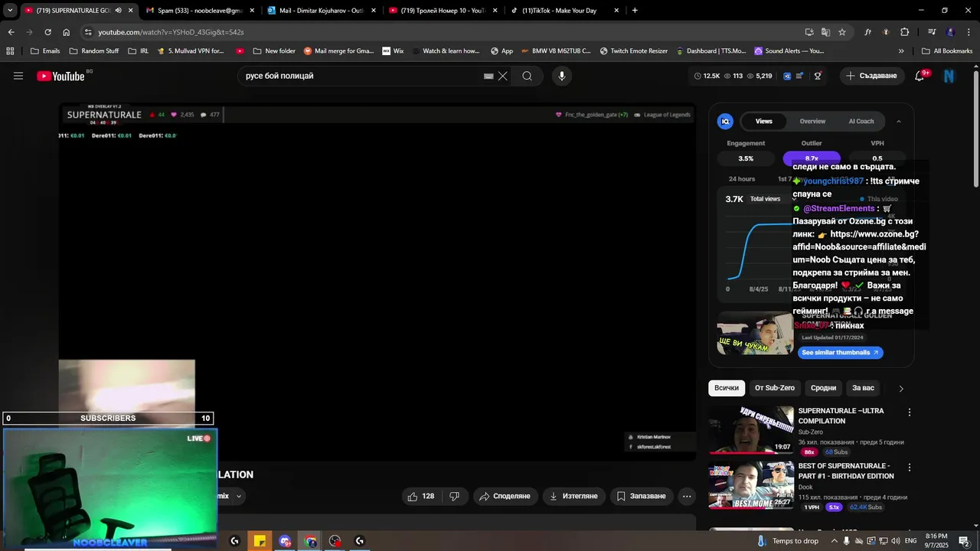
Task: Mute the SUPERNATURALE tab audio icon
Action: tap(118, 11)
